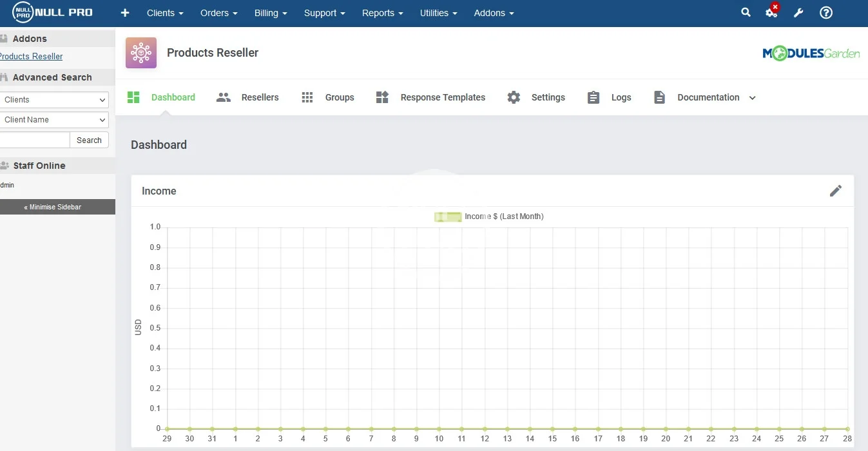
Task: Open the wrench configuration icon
Action: coord(798,13)
